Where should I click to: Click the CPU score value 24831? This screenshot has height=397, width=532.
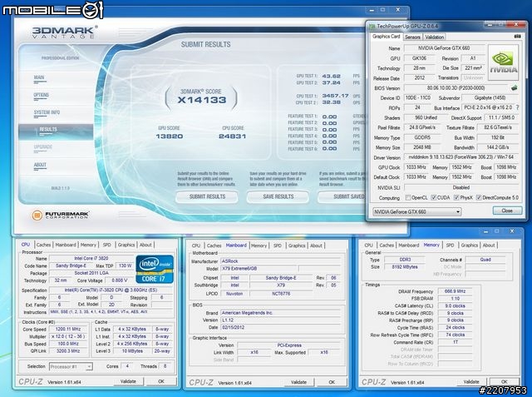(x=232, y=136)
